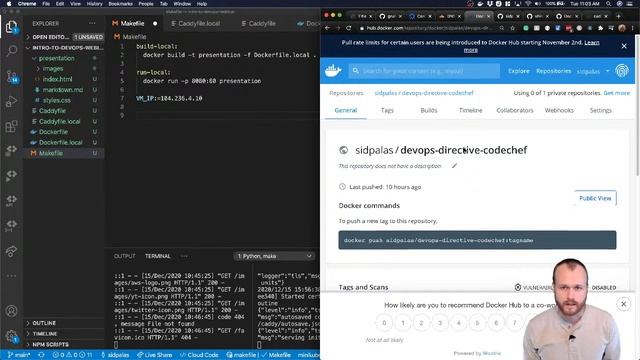Open the sidpalas account dropdown on Docker Hub
Image resolution: width=640 pixels, height=360 pixels.
pos(593,71)
